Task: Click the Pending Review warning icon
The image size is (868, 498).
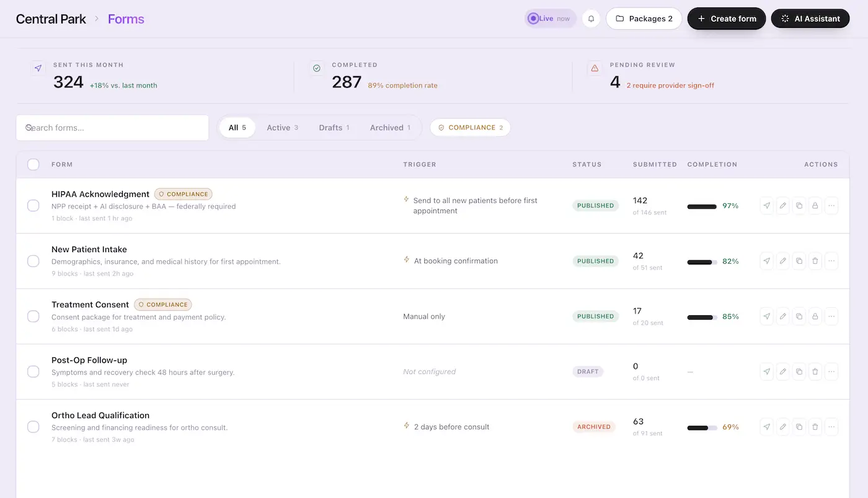Action: click(x=595, y=68)
